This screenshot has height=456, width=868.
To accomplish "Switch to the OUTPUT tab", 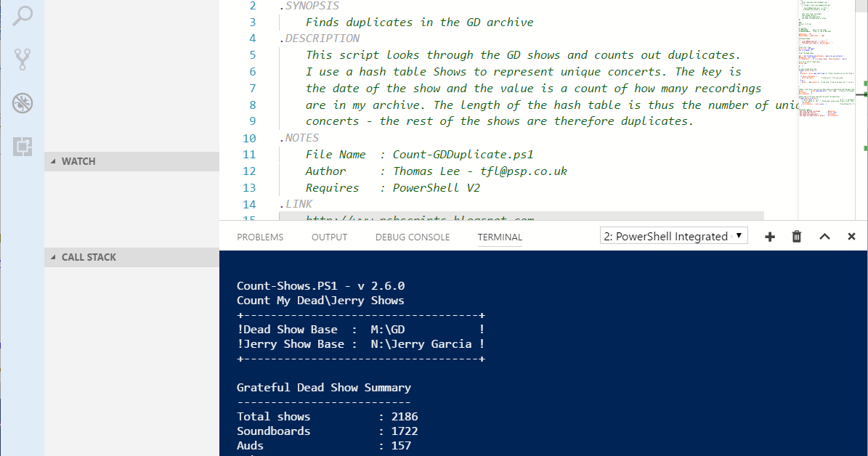I will click(328, 237).
